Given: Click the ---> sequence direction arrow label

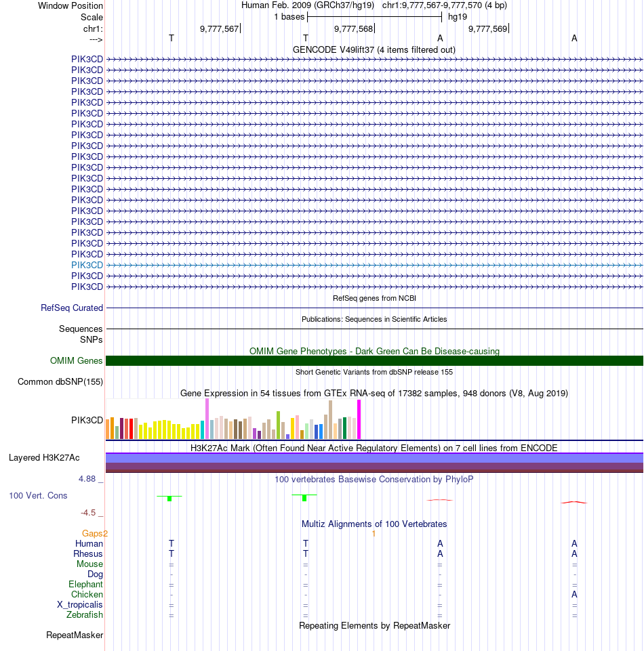Looking at the screenshot, I should pos(96,39).
